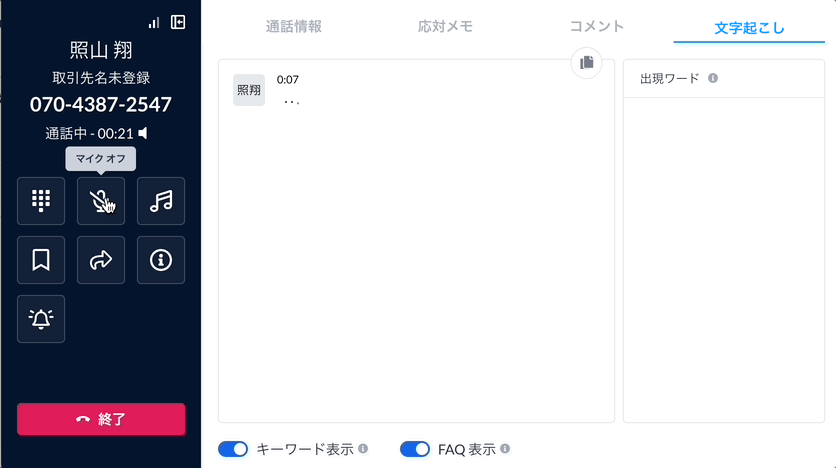
Task: Select the 文字起こし tab
Action: [749, 28]
